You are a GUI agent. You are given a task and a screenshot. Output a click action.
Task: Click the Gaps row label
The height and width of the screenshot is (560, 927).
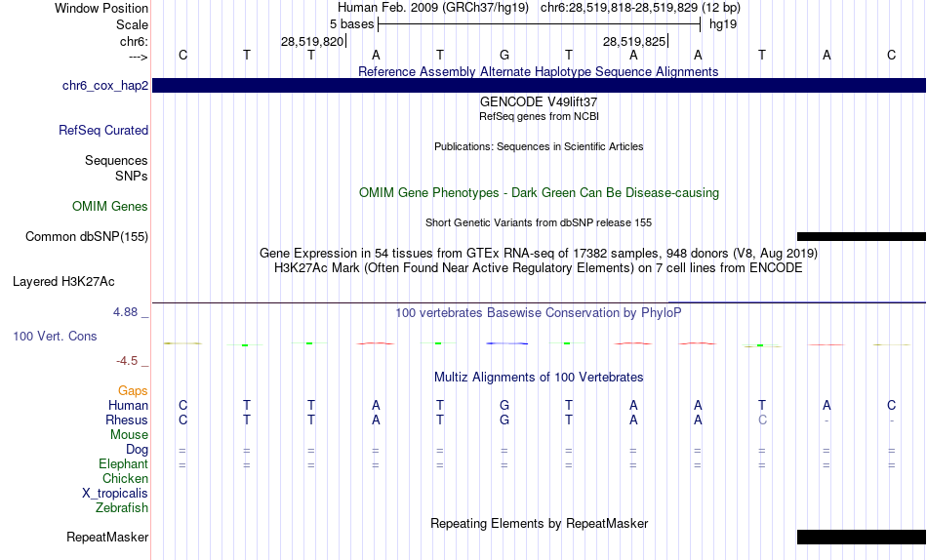133,391
